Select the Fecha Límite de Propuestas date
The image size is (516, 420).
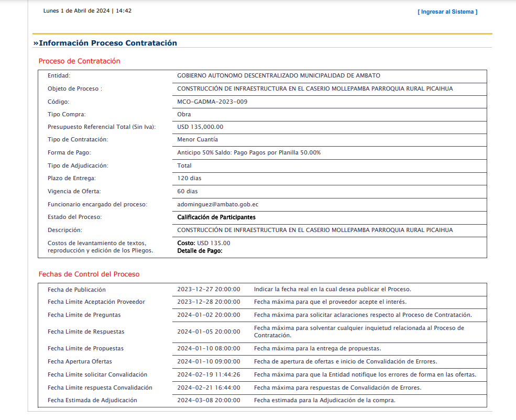click(x=208, y=348)
